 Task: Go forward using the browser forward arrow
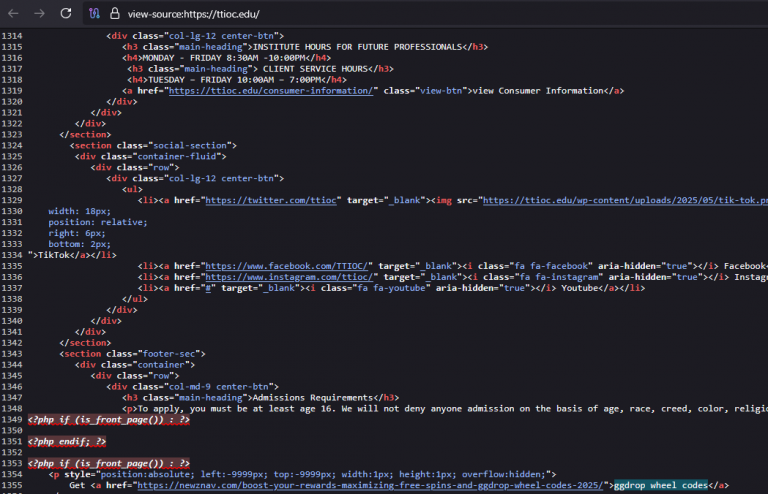(x=39, y=14)
